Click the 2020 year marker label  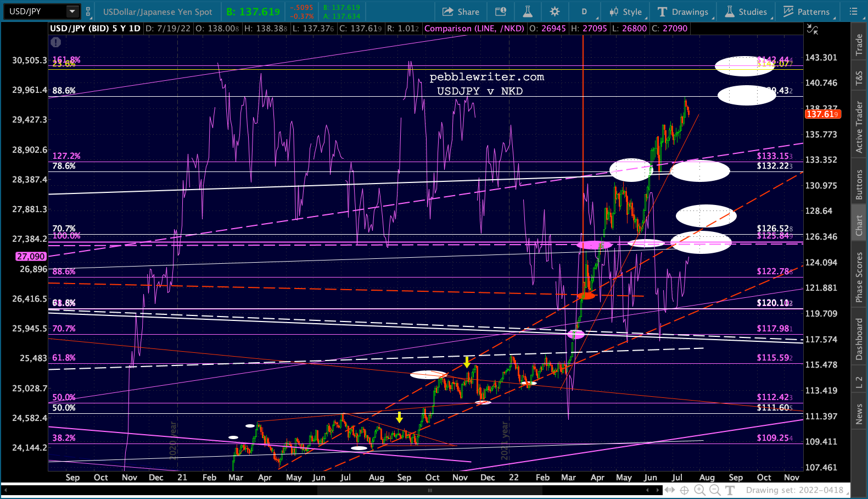pos(173,440)
